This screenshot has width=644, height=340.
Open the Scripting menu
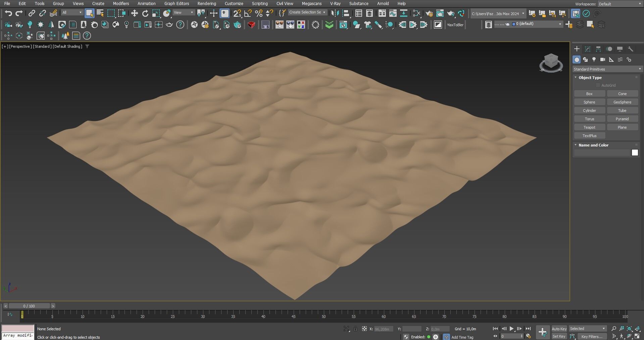point(260,4)
